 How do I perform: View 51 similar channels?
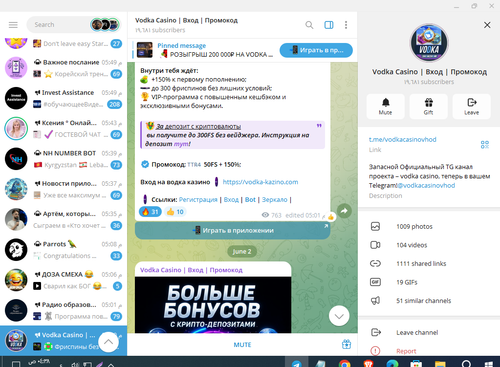coord(429,301)
